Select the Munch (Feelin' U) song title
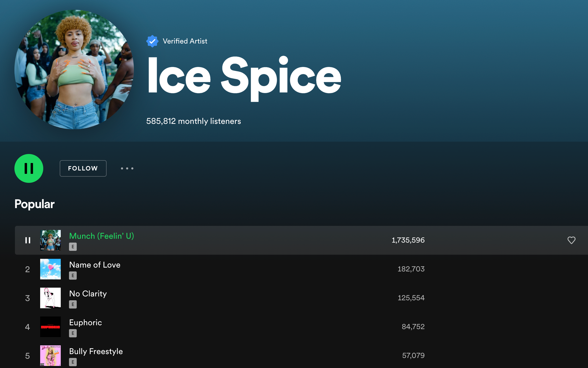Image resolution: width=588 pixels, height=368 pixels. (101, 236)
